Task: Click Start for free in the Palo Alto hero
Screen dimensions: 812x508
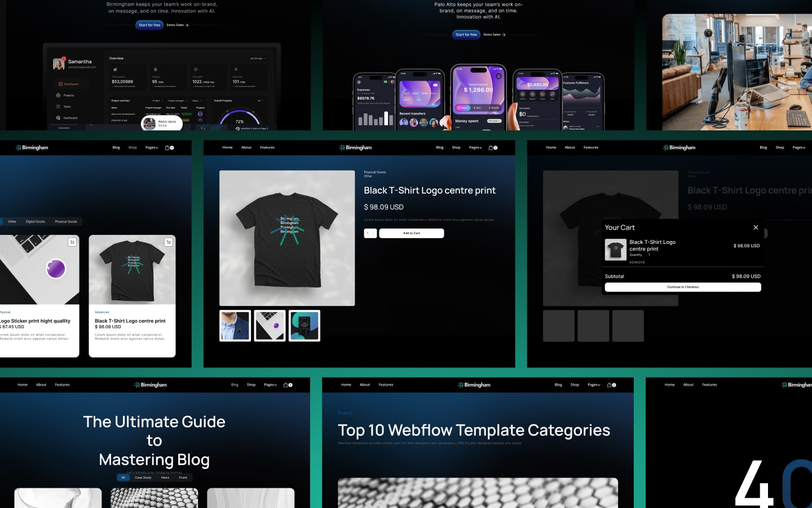Action: coord(466,34)
